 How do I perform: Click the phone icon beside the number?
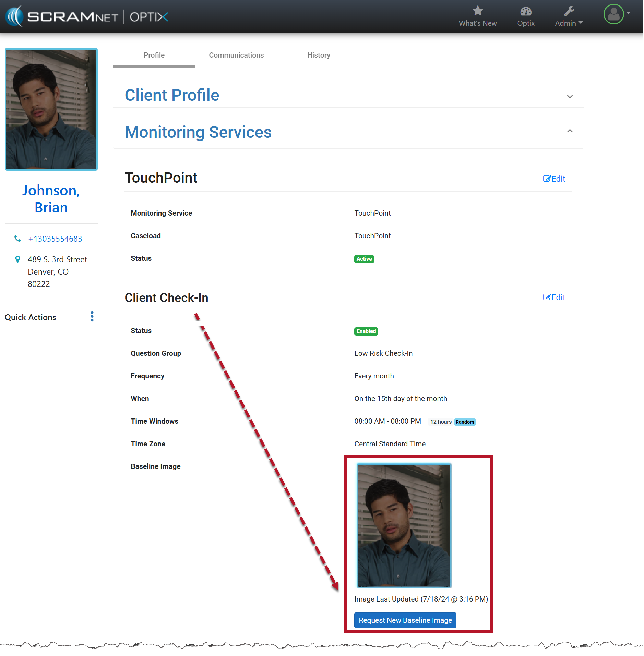coord(17,239)
